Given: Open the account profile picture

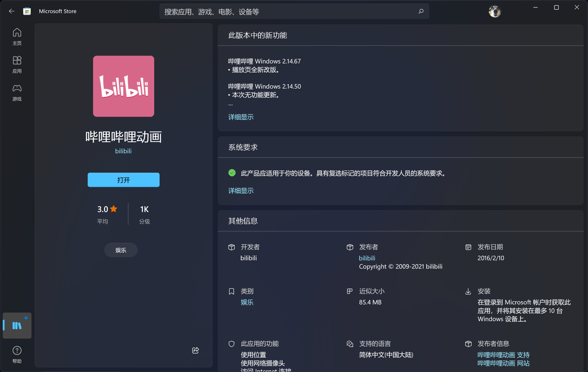Looking at the screenshot, I should click(x=494, y=11).
